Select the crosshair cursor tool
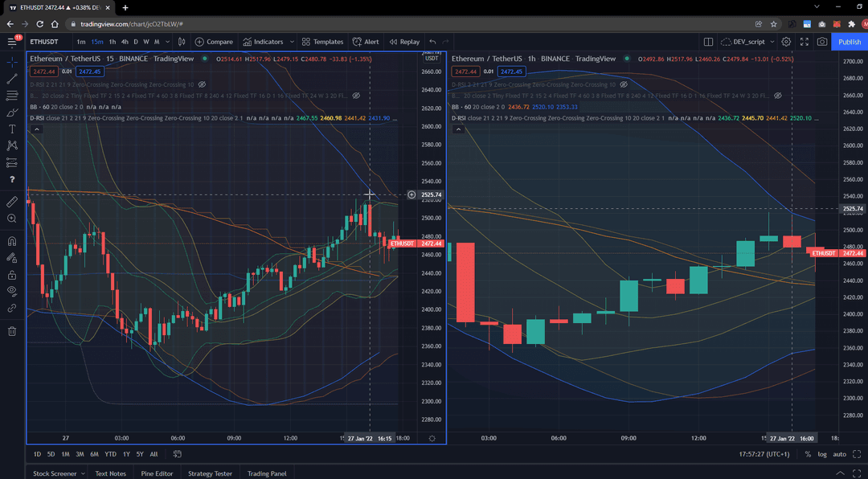The image size is (868, 479). point(11,62)
